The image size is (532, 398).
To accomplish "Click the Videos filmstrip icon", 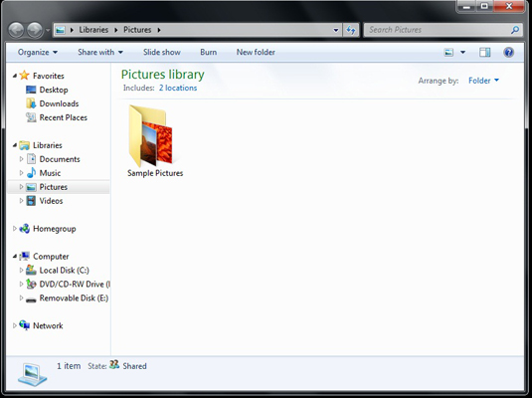I will (31, 201).
